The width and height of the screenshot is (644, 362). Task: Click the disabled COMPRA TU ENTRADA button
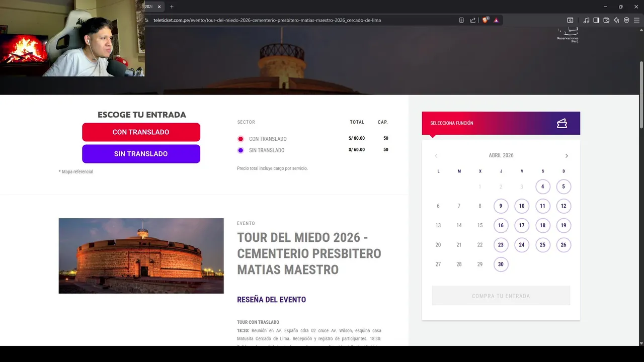(x=501, y=296)
